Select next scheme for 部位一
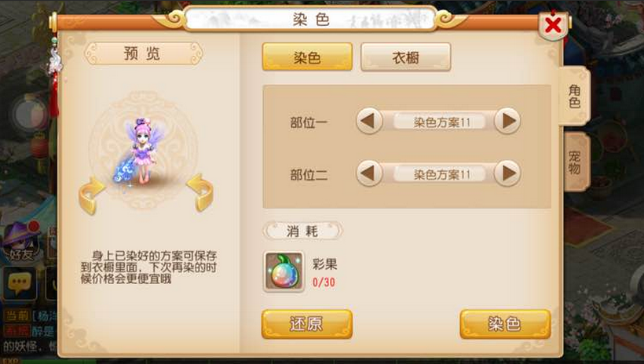The height and width of the screenshot is (364, 644). [x=507, y=121]
